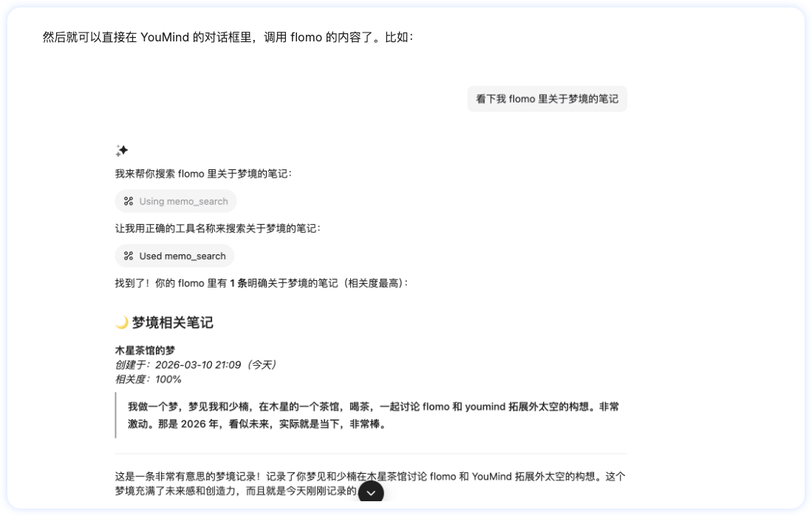Image resolution: width=812 pixels, height=516 pixels.
Task: Click the line '我来帮你搜索 flomo 里关于梦境的笔记：'
Action: coord(203,174)
